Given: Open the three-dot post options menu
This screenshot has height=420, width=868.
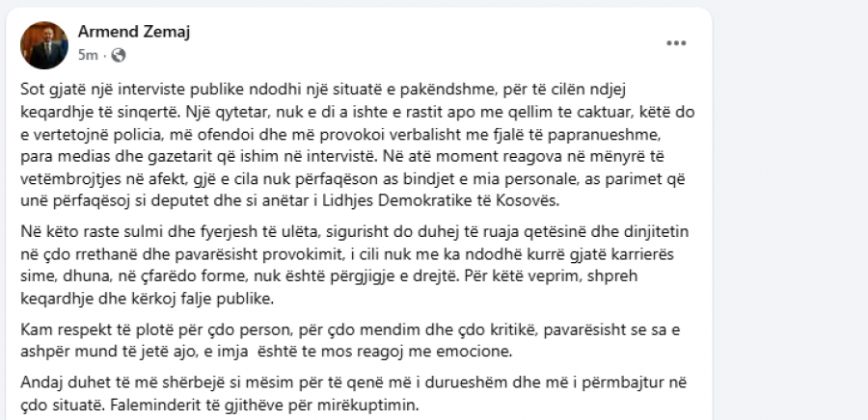Looking at the screenshot, I should [676, 43].
